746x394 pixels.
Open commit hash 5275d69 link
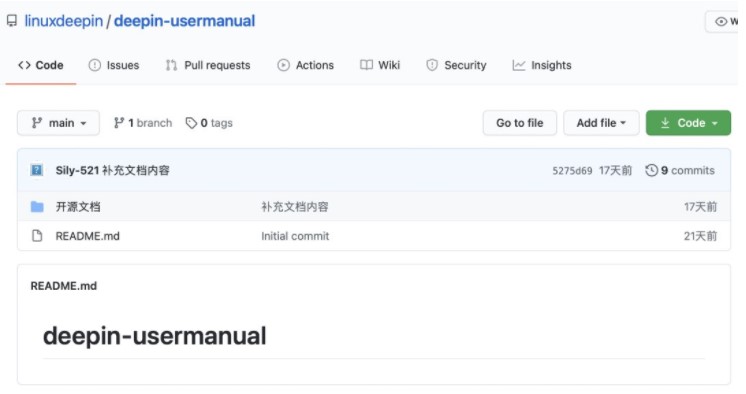tap(572, 171)
